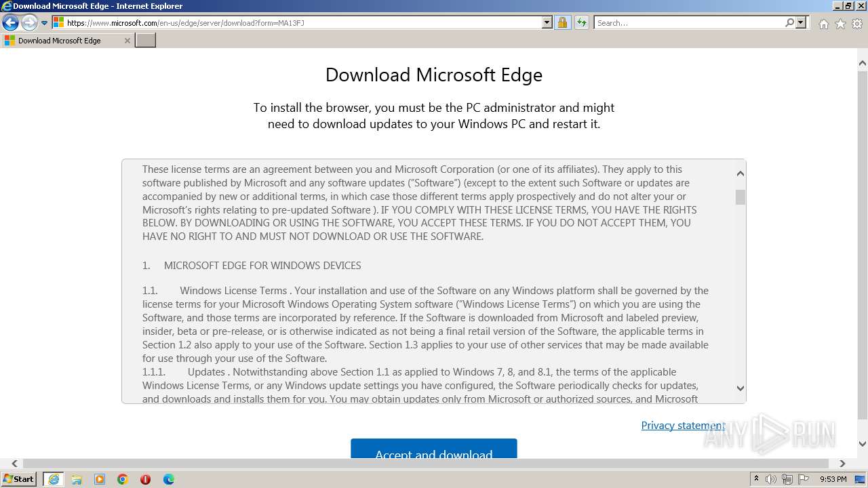The width and height of the screenshot is (868, 488).
Task: Click the Download Microsoft Edge page heading
Action: (434, 75)
